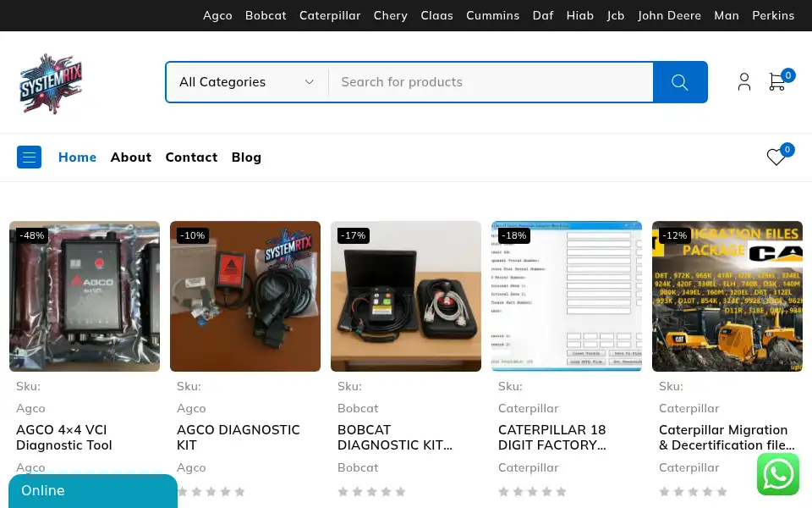Open BOBCAT DIAGNOSTIC KIT product image
Image resolution: width=812 pixels, height=508 pixels.
405,296
